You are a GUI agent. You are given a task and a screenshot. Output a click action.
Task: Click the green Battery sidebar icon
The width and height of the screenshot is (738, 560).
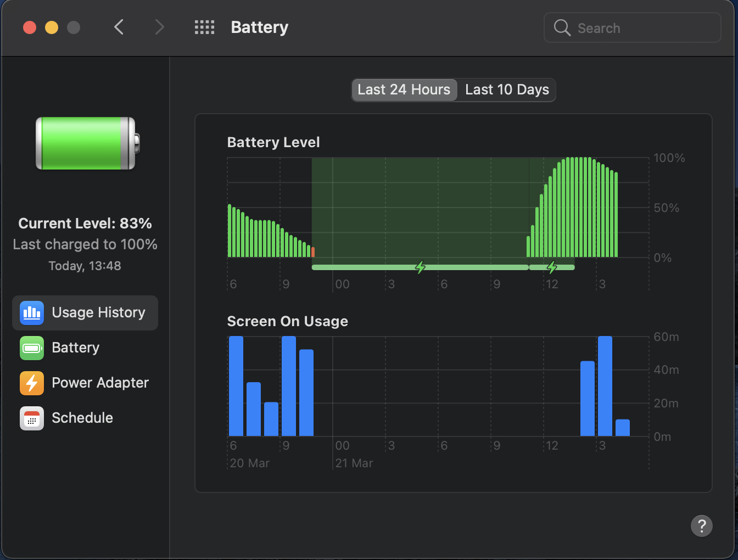point(32,348)
